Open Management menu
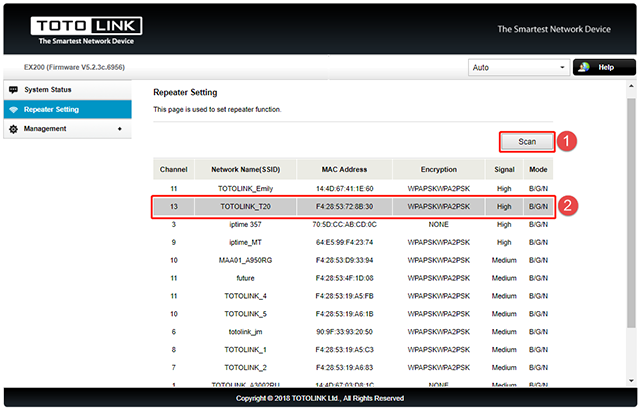 click(67, 129)
